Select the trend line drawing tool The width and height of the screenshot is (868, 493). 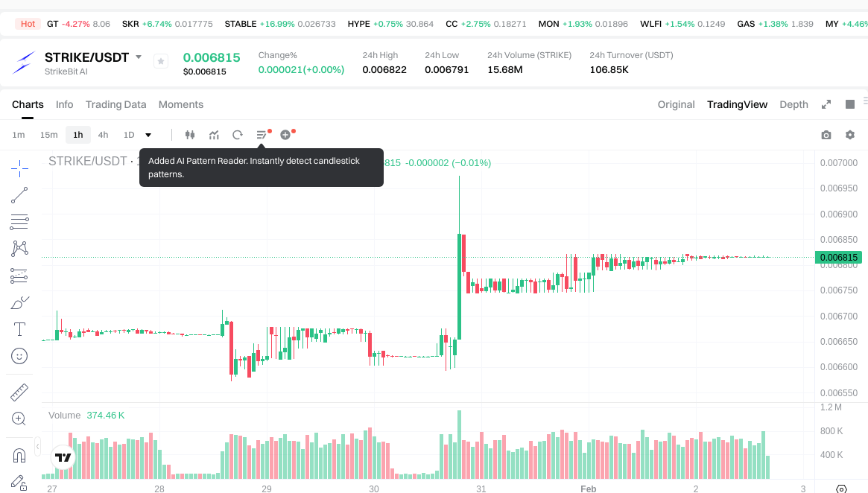[x=19, y=195]
